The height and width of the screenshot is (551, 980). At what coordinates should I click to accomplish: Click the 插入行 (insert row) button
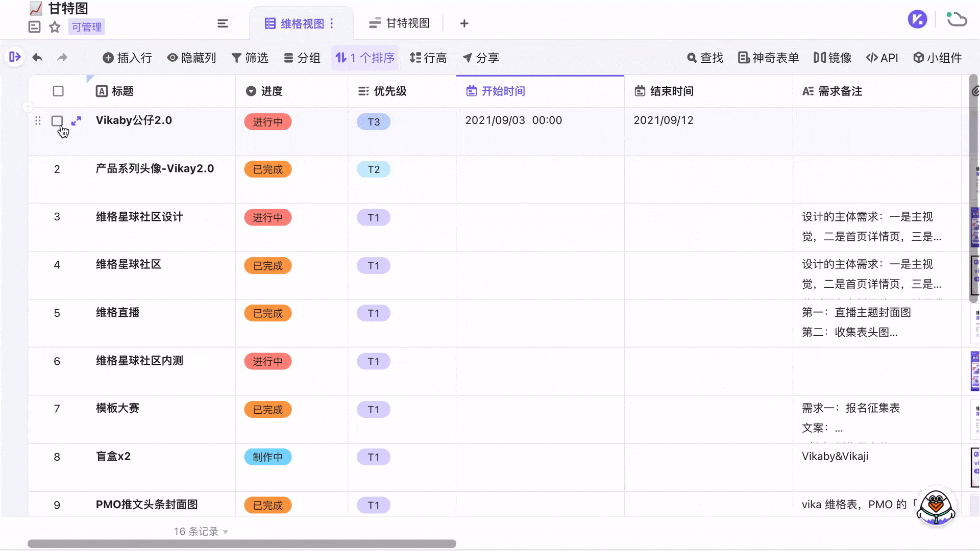coord(127,58)
